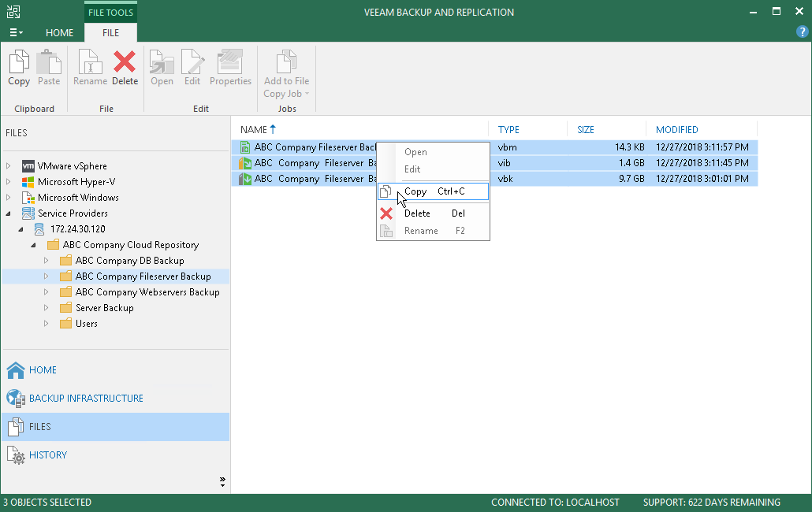Select ABC Company Cloud Repository folder
Image resolution: width=812 pixels, height=512 pixels.
click(131, 245)
